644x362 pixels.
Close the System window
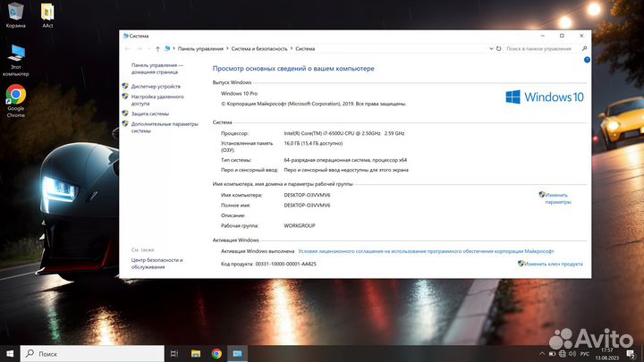click(581, 36)
